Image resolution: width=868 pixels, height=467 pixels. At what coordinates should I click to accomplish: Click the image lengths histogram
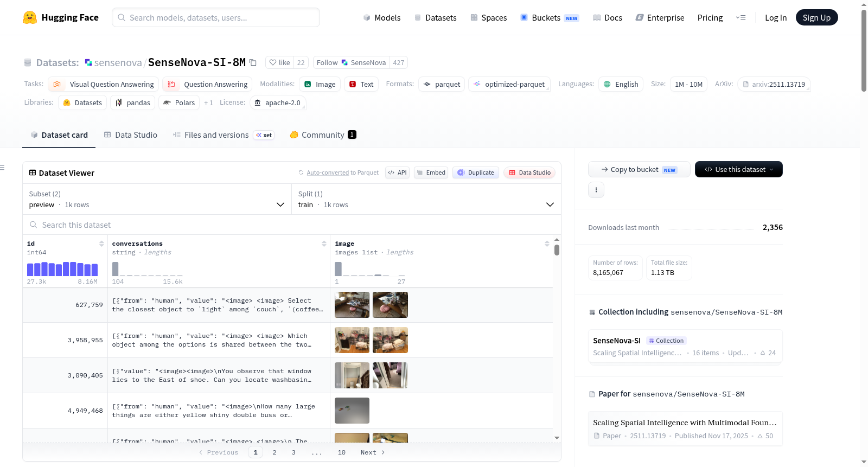click(370, 269)
